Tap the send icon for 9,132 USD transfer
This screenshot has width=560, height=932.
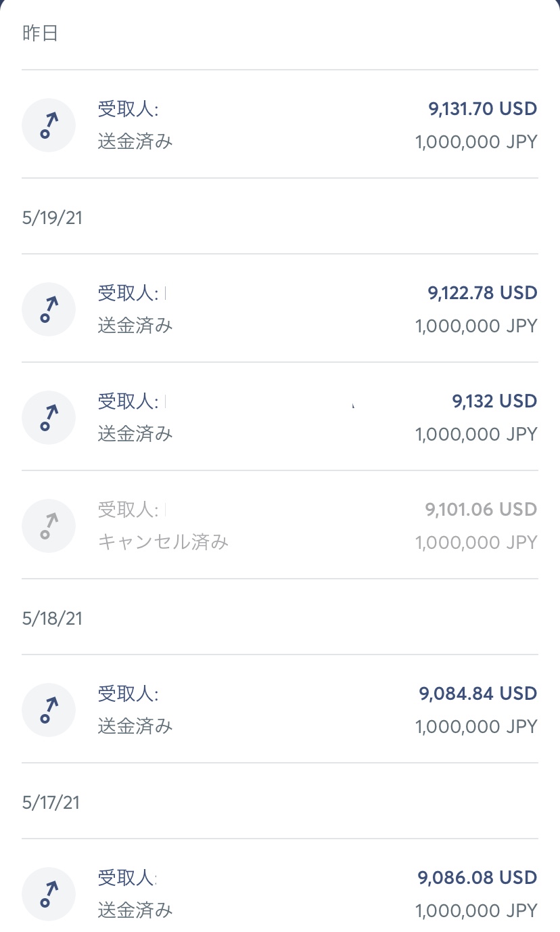48,418
